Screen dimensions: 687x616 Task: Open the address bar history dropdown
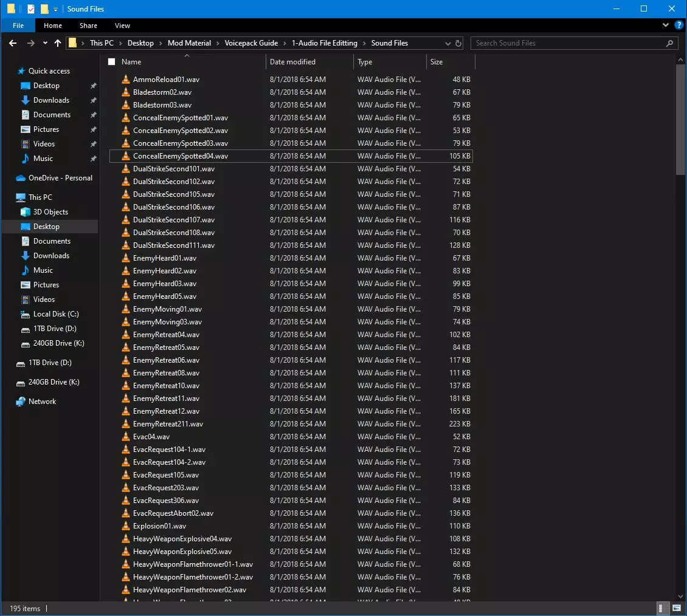[x=447, y=43]
